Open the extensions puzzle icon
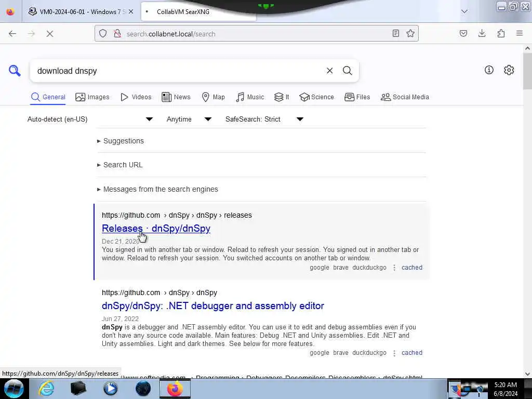Screen dimensions: 532x399 (501, 33)
